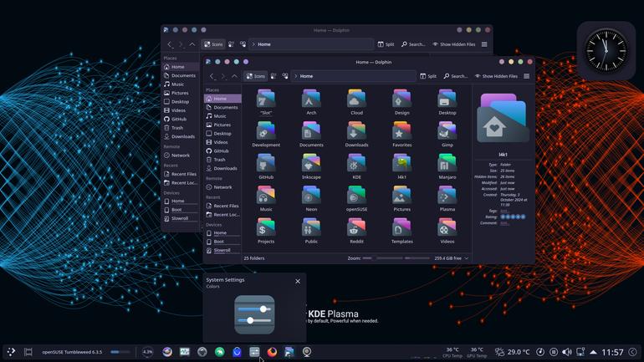The height and width of the screenshot is (362, 644).
Task: Go up one level in front Dolphin
Action: pyautogui.click(x=234, y=76)
